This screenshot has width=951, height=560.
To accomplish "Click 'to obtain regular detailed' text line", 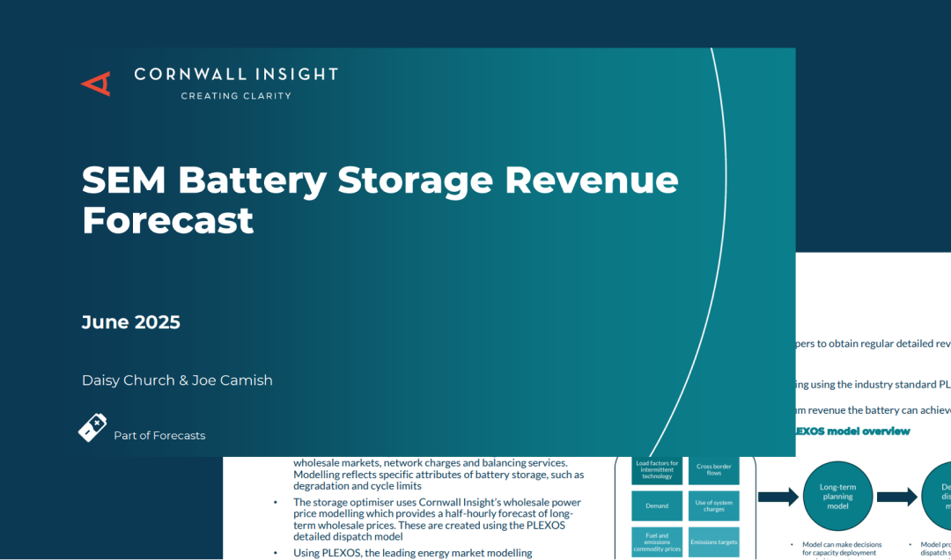I will (x=874, y=343).
